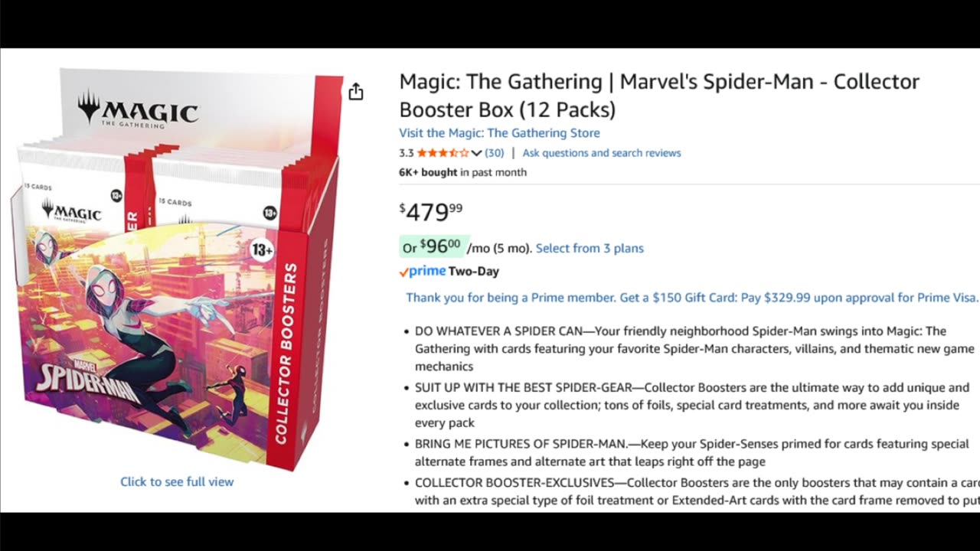The width and height of the screenshot is (980, 551).
Task: Open the Spider-Man booster box product image
Action: pyautogui.click(x=176, y=268)
